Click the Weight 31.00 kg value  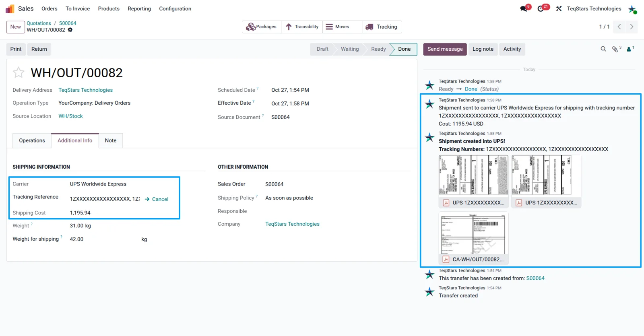(x=80, y=226)
